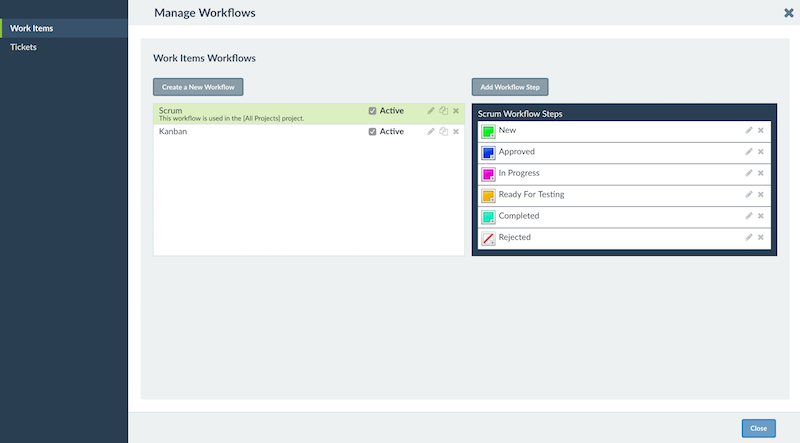Uncheck Active for Kanban workflow
800x443 pixels.
(x=372, y=132)
